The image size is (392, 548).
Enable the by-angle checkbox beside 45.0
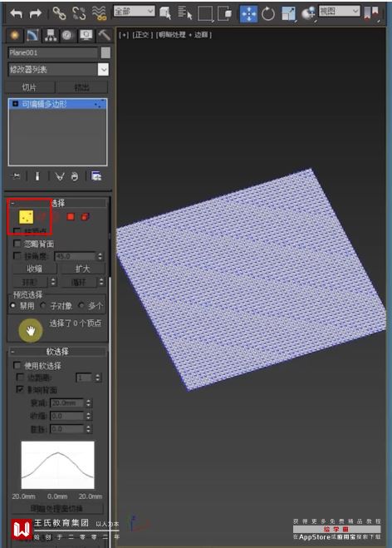[x=17, y=256]
